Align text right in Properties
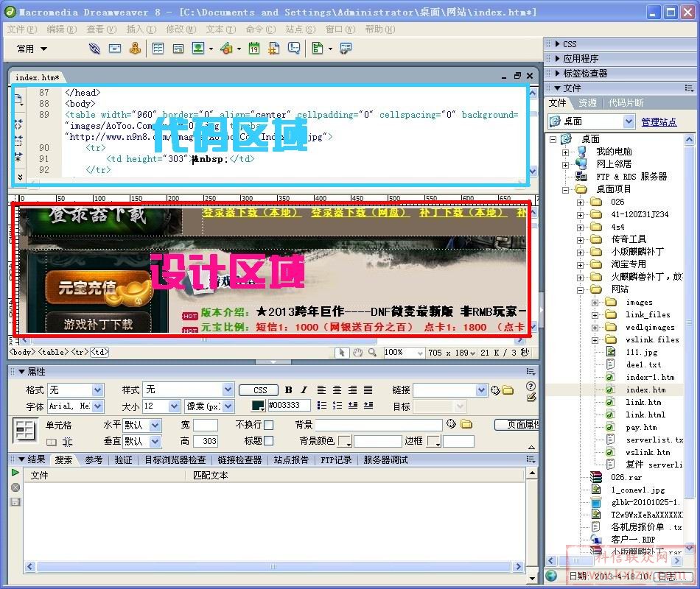 coord(353,390)
